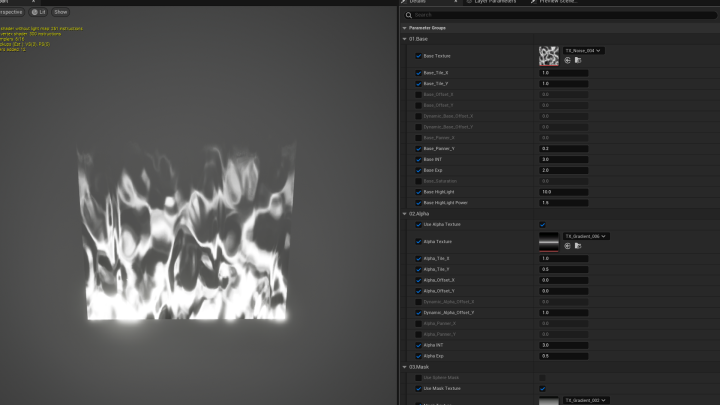This screenshot has width=720, height=405.
Task: Click the TX_Noise_004 texture thumbnail
Action: pos(549,56)
